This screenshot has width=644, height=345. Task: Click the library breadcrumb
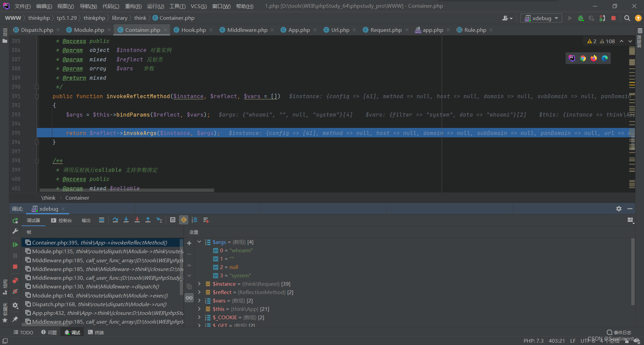tap(120, 18)
